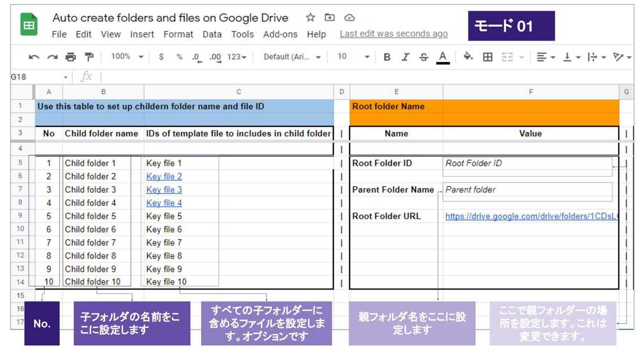The width and height of the screenshot is (644, 351).
Task: Select the Paint format tool
Action: [x=89, y=57]
